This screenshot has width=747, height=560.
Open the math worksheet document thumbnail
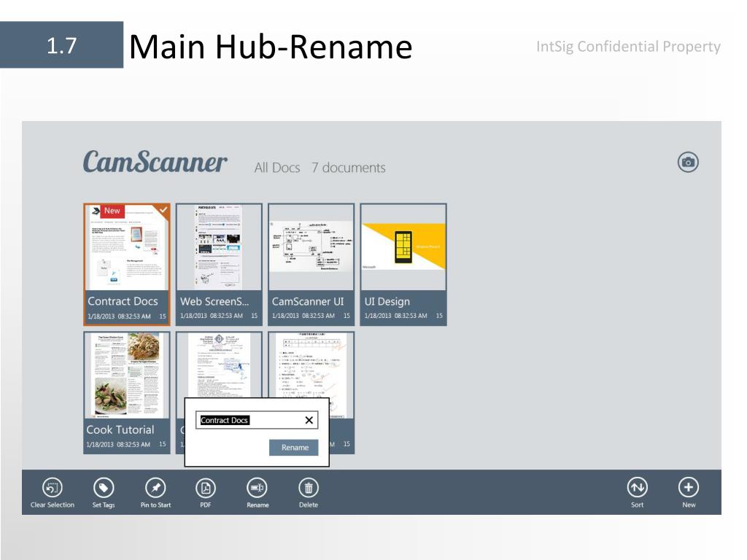tap(311, 376)
